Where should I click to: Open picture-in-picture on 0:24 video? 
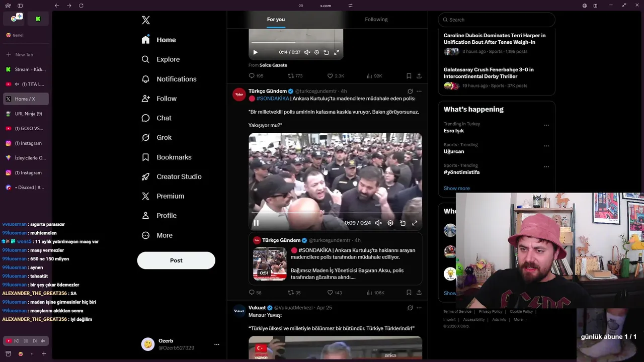pos(403,223)
